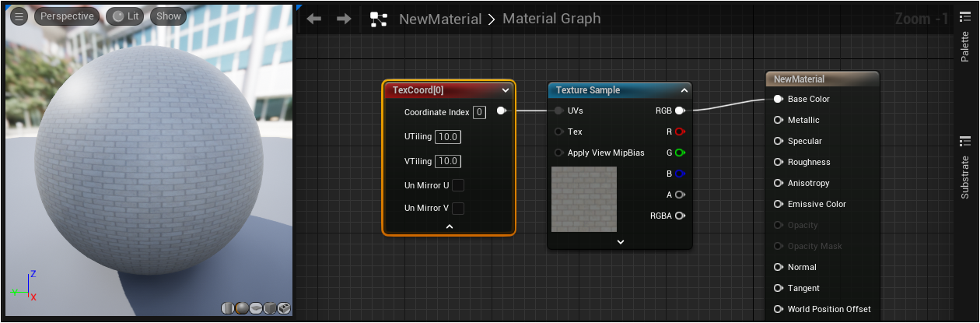Expand the Texture Sample bottom chevron

(x=620, y=241)
